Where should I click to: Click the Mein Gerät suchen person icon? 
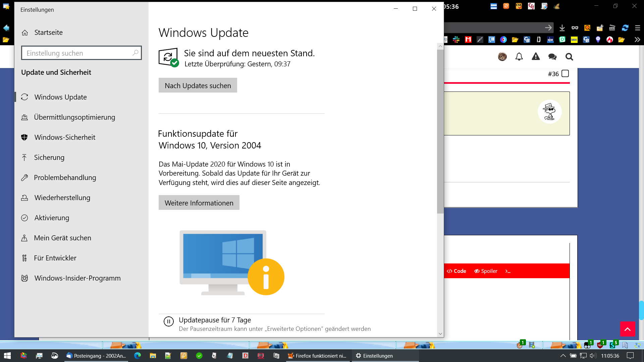click(x=24, y=238)
